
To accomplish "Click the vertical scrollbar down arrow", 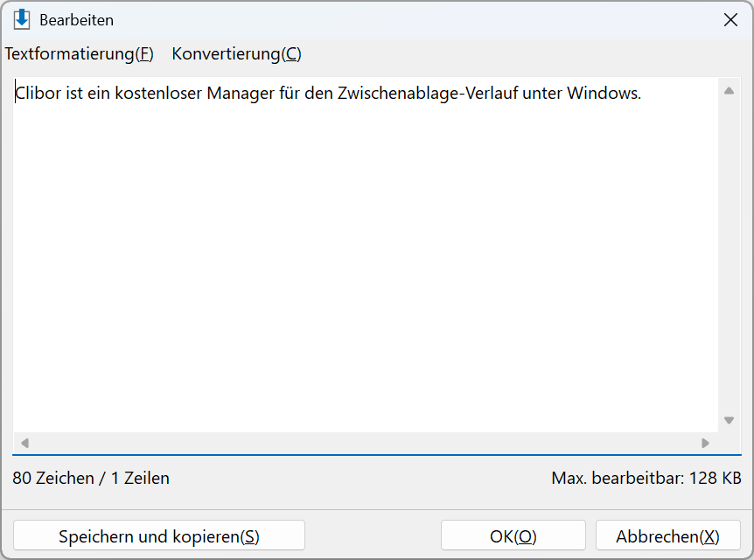I will click(x=729, y=420).
